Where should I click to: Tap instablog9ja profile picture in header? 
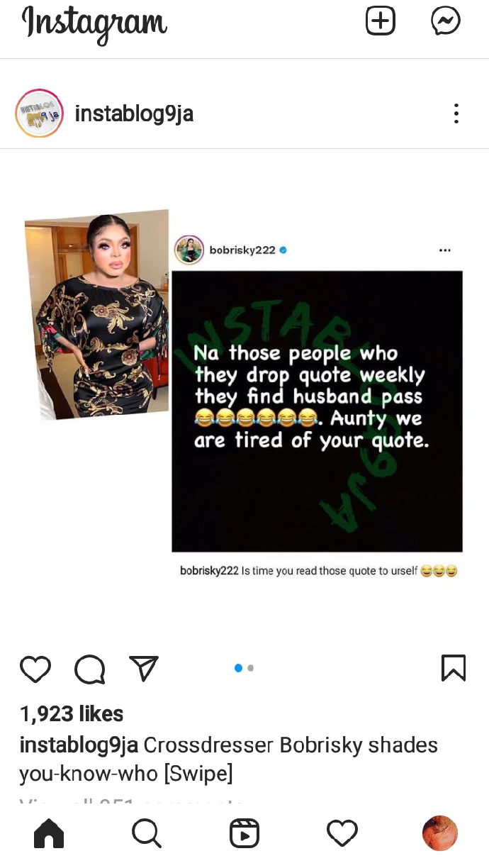click(40, 113)
